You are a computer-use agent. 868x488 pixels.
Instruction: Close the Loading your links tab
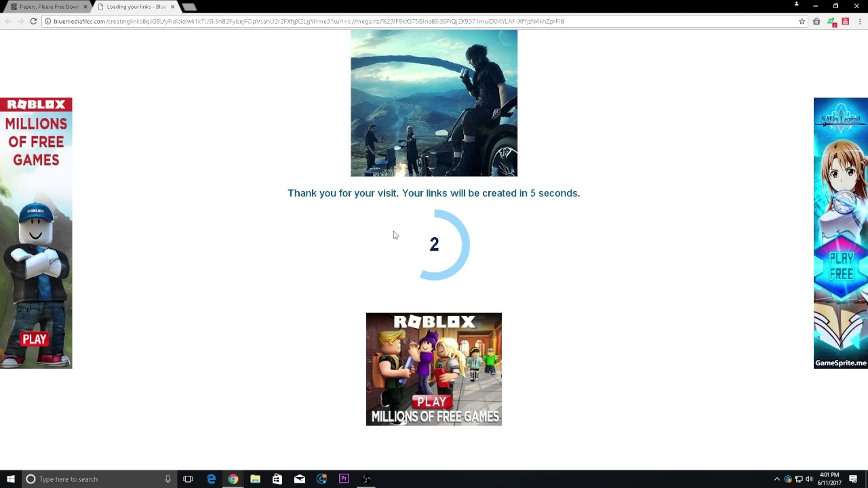172,7
